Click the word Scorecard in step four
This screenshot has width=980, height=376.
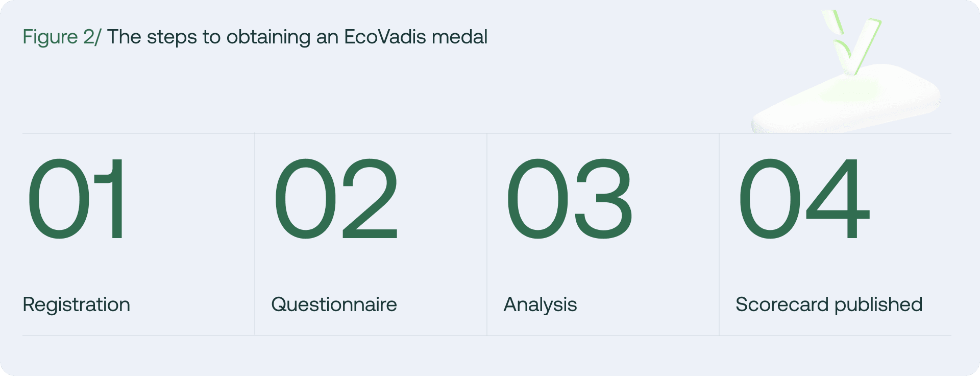coord(782,304)
